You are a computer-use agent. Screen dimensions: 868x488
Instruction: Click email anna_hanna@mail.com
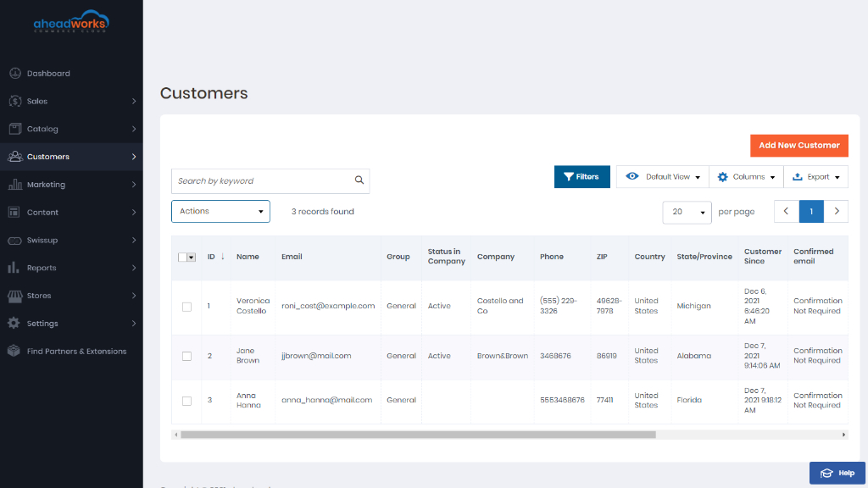[x=326, y=400]
